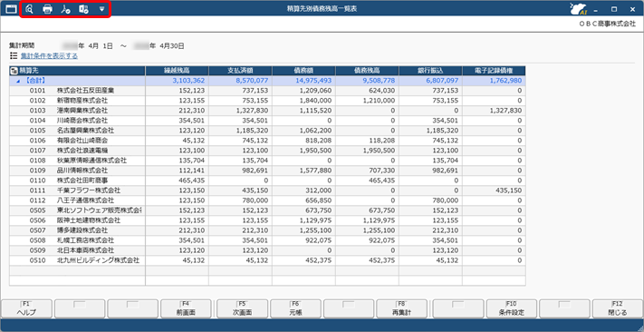The width and height of the screenshot is (644, 332).
Task: Recalculate using the F8 再集計 button
Action: (x=401, y=308)
